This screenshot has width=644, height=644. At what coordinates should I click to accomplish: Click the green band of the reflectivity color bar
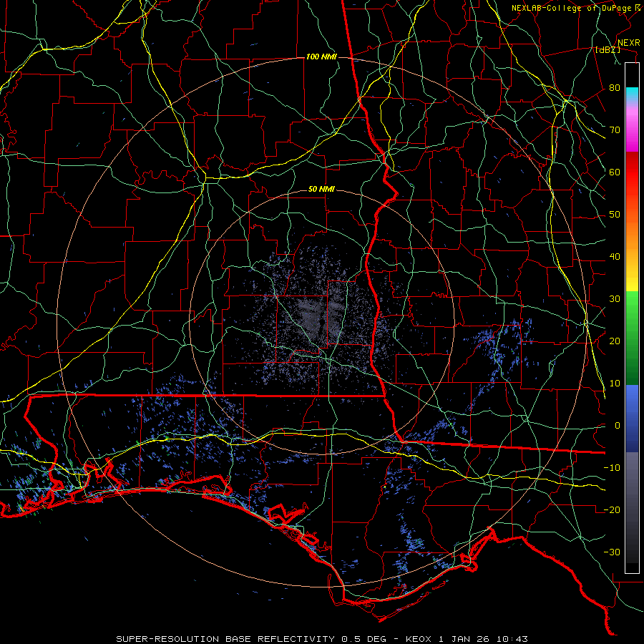click(632, 337)
